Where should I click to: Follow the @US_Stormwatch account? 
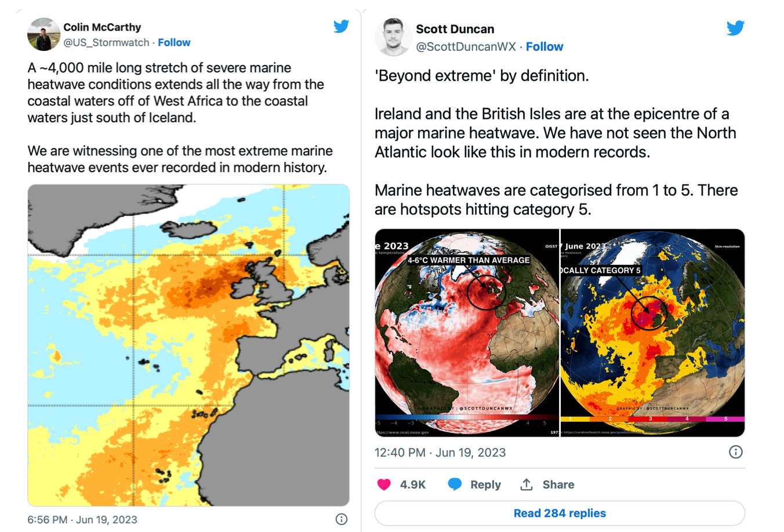click(174, 42)
